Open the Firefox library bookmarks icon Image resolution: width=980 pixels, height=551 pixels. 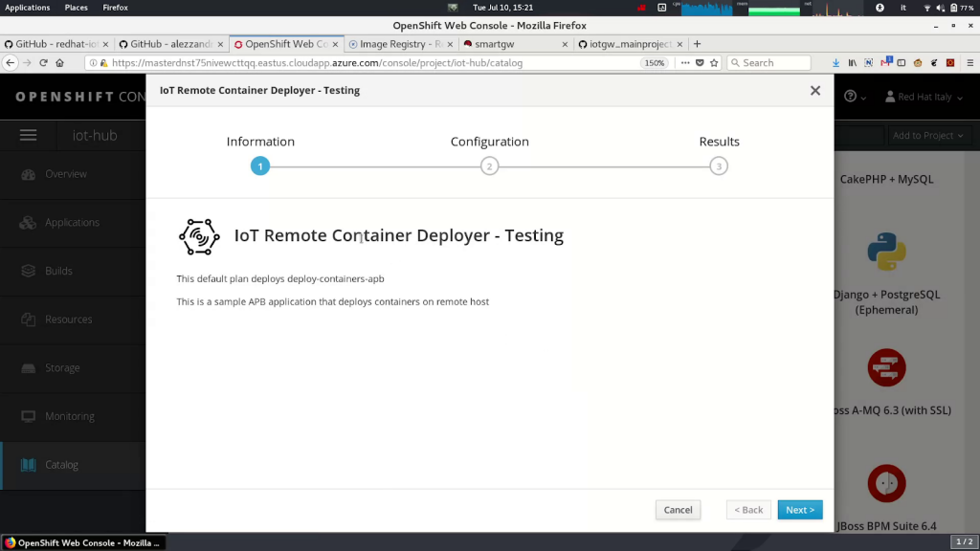coord(853,63)
